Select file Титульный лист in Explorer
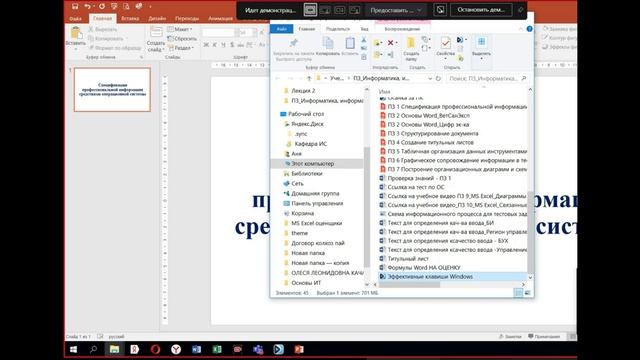The image size is (640, 360). point(408,258)
